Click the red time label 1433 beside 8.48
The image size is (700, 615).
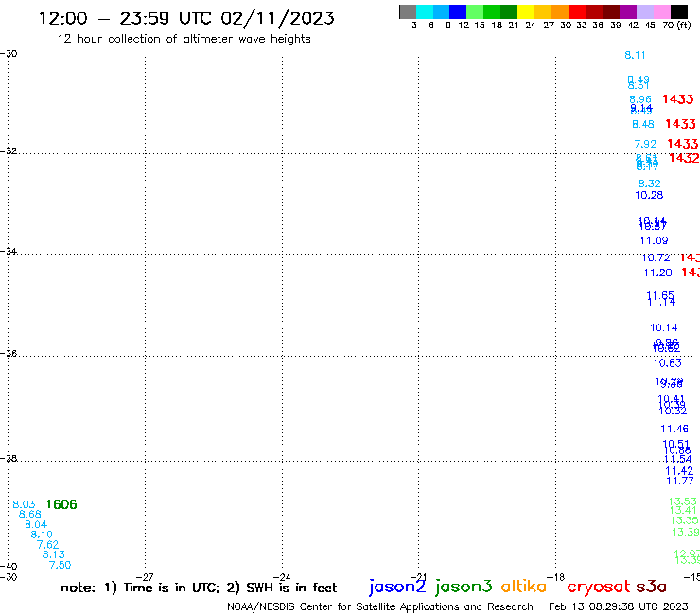pos(680,124)
